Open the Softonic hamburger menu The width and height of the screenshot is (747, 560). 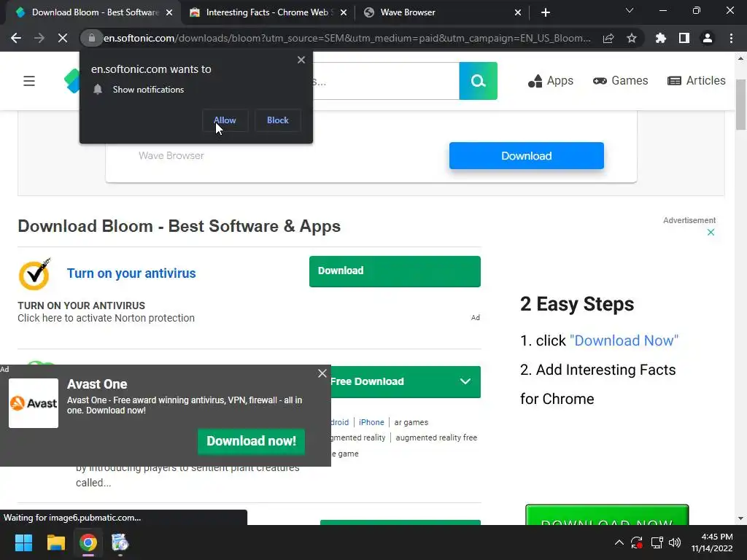click(29, 81)
